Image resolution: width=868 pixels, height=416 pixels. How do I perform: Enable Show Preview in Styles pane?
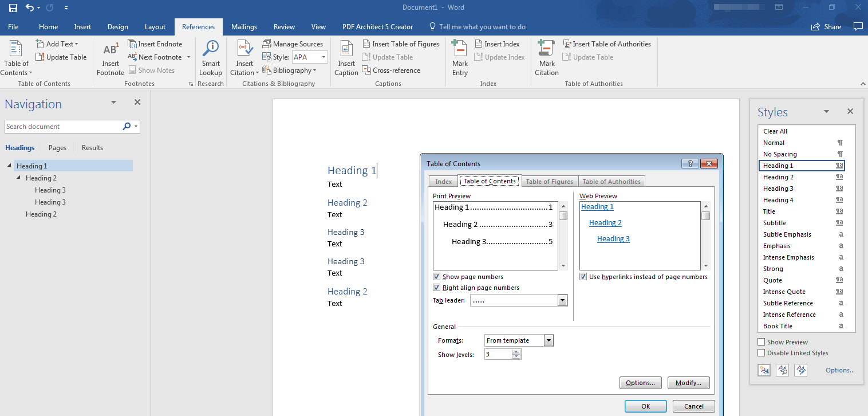(x=762, y=342)
